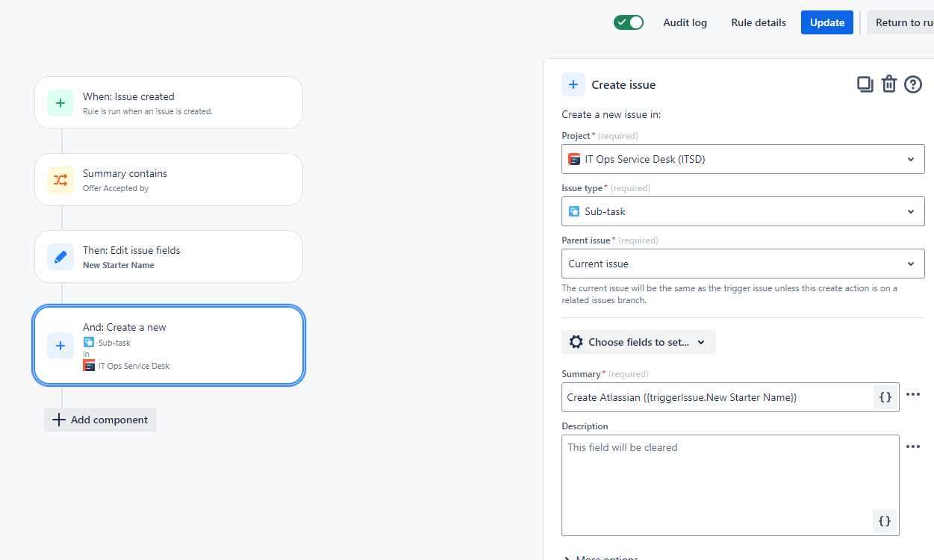Delete the Create issue action via trash icon

[x=888, y=84]
